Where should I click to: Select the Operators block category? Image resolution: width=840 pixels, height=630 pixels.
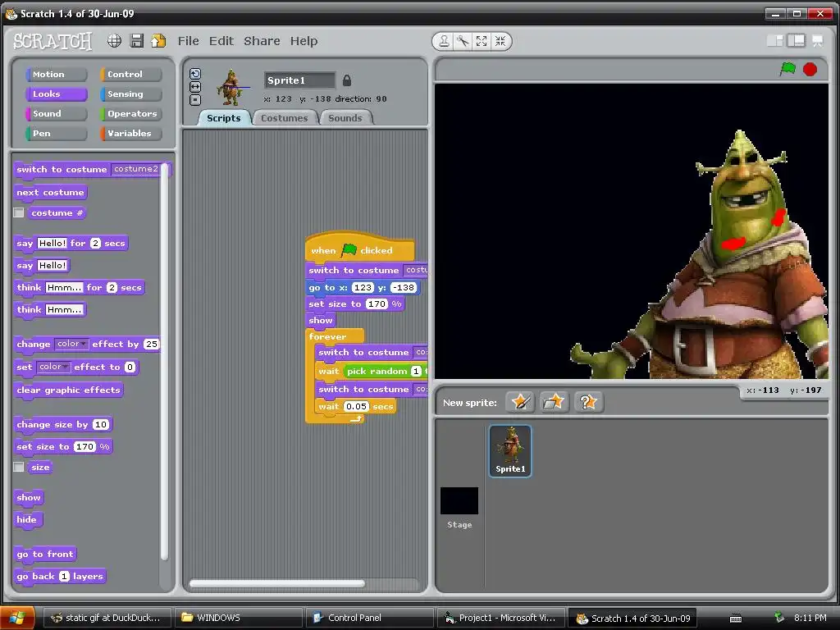click(x=130, y=113)
